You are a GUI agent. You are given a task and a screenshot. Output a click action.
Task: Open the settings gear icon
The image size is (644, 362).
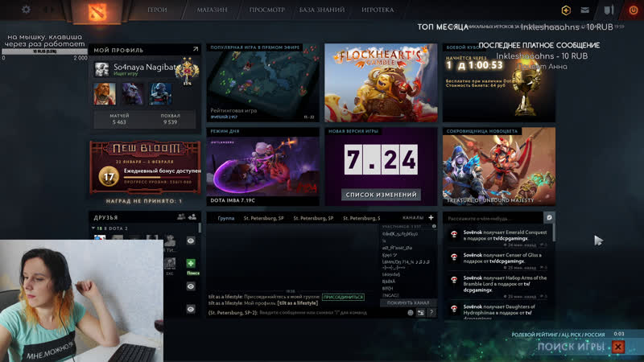coord(26,9)
